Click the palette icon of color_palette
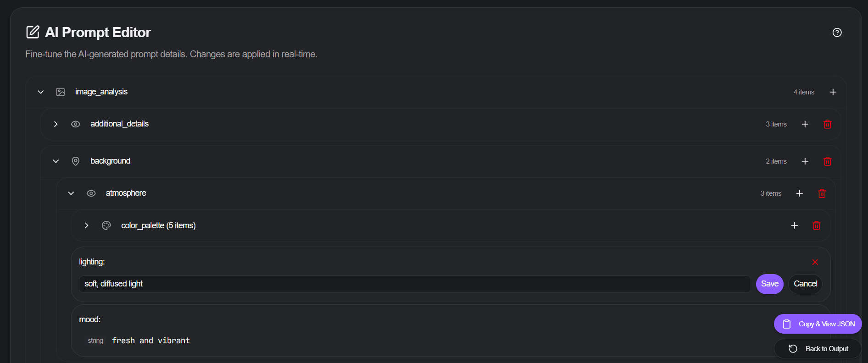 [x=106, y=225]
